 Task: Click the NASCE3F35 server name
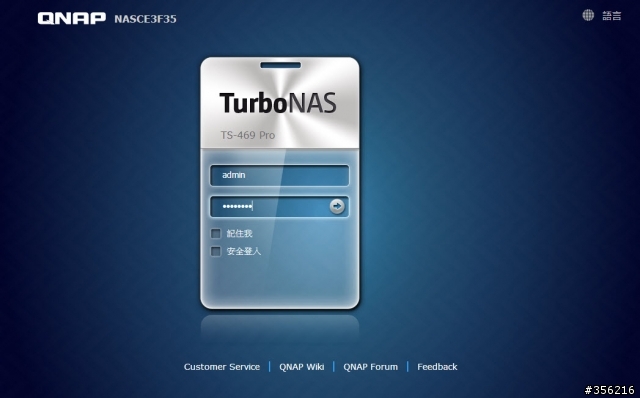tap(145, 19)
